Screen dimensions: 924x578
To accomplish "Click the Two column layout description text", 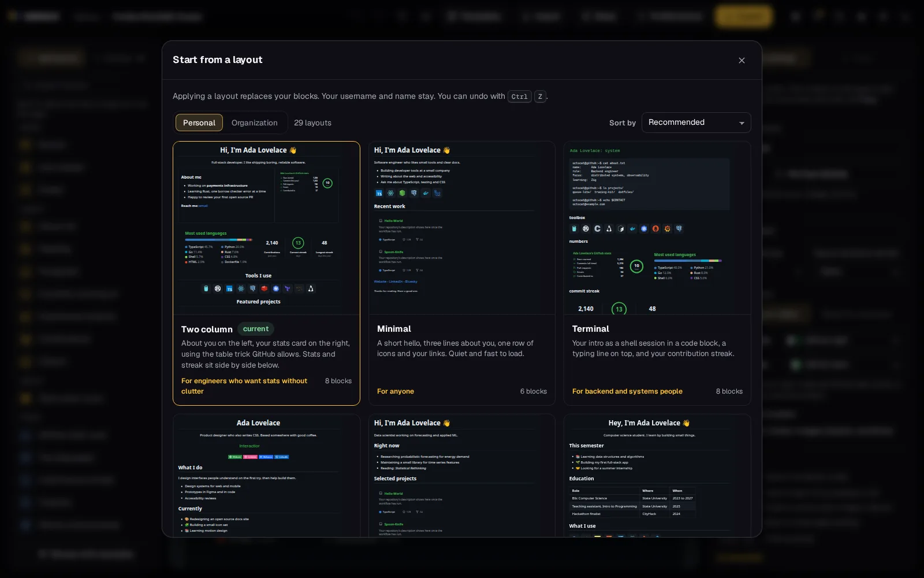I will 266,354.
